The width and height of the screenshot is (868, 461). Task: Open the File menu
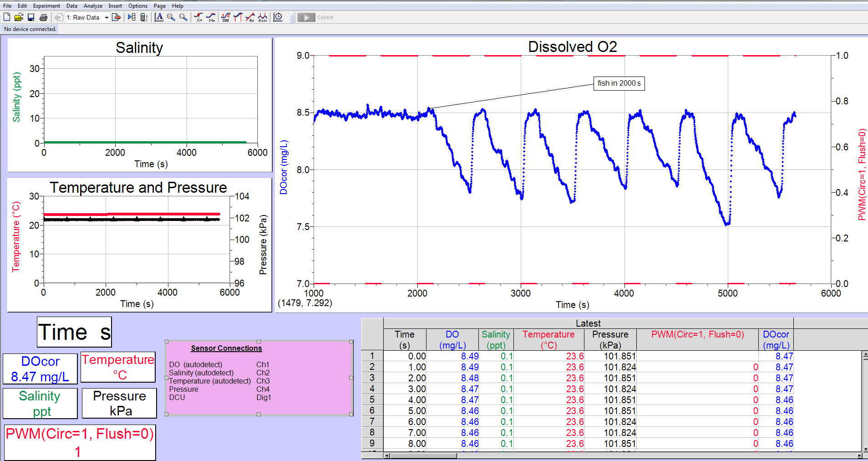point(7,6)
